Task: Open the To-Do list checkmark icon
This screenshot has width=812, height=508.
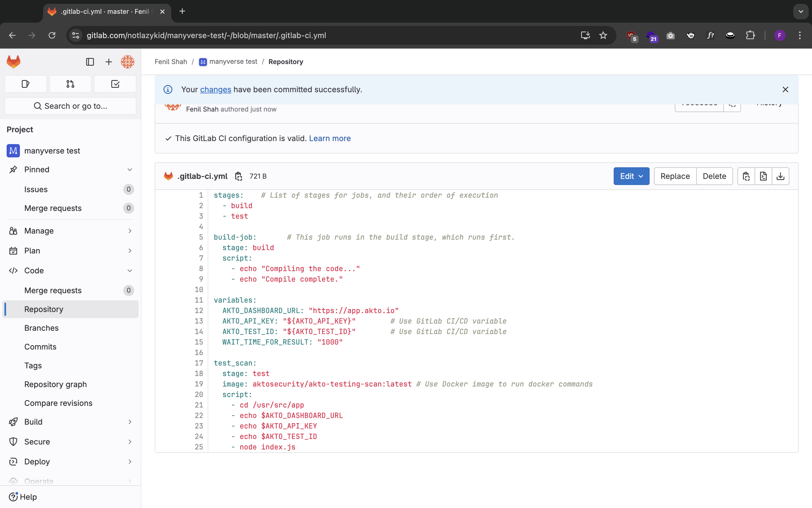Action: click(x=115, y=84)
